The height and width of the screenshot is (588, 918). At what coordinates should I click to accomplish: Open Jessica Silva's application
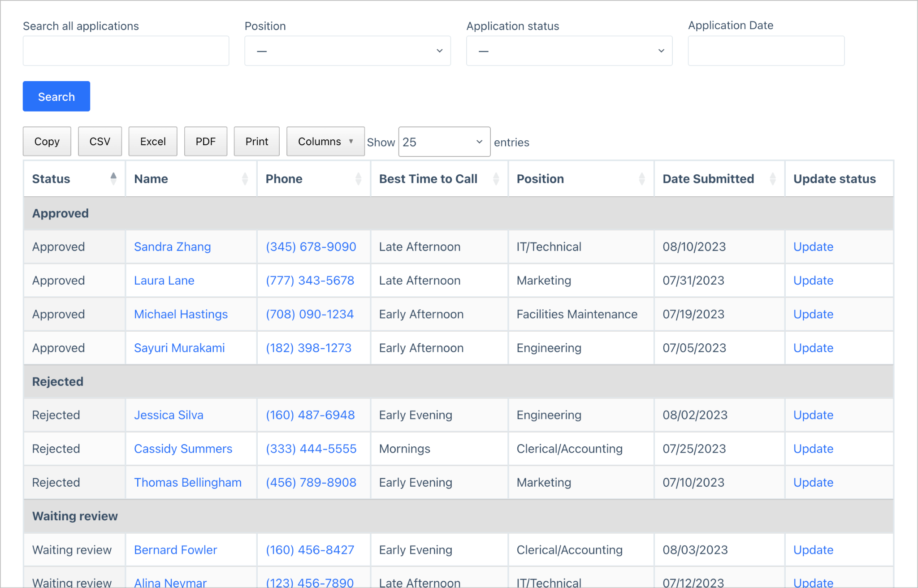pyautogui.click(x=169, y=415)
